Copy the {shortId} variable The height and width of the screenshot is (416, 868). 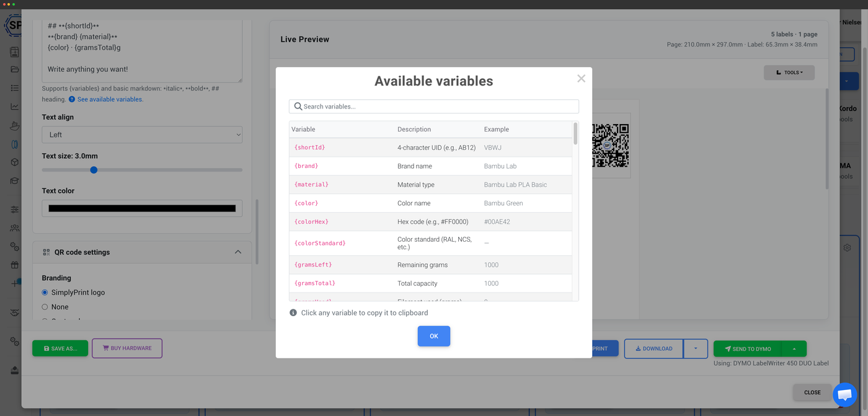point(310,148)
